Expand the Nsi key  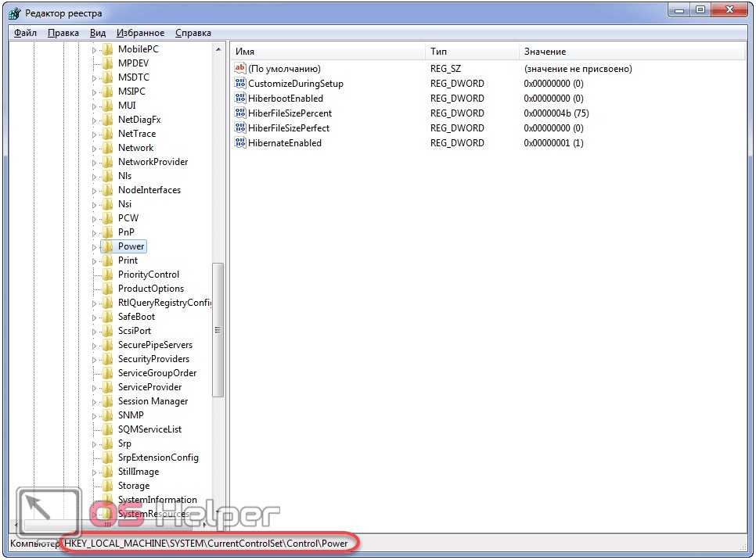coord(94,205)
